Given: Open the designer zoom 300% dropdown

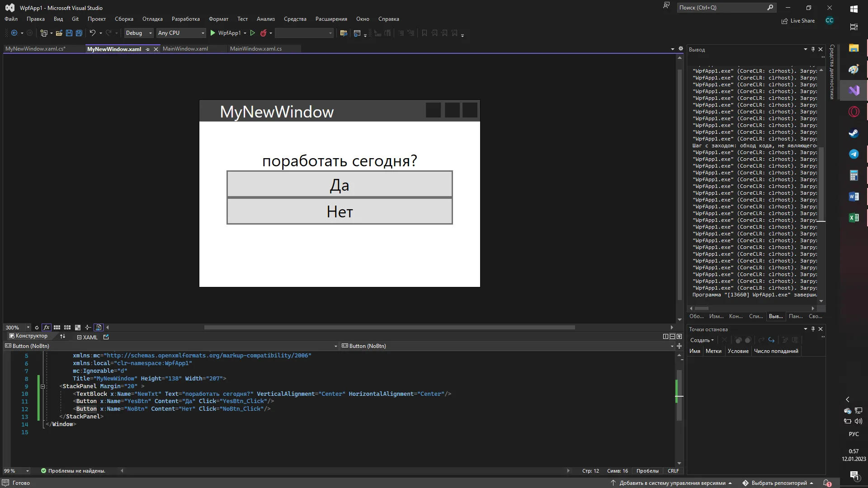Looking at the screenshot, I should (28, 328).
